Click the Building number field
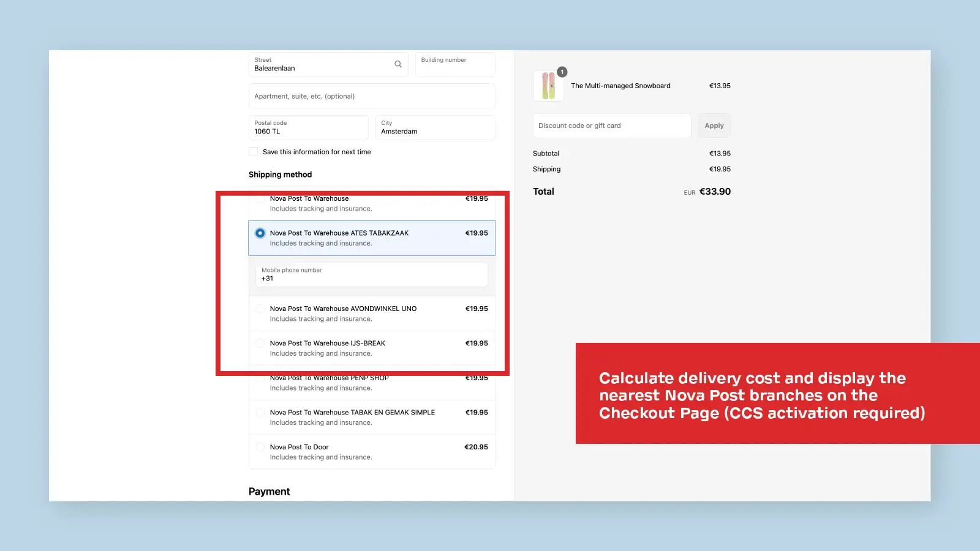 454,64
